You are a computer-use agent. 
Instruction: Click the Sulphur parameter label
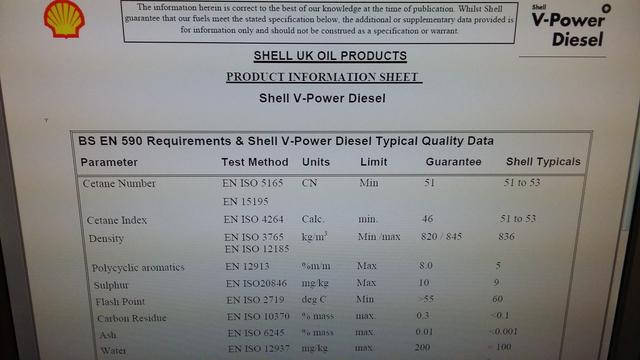(111, 285)
